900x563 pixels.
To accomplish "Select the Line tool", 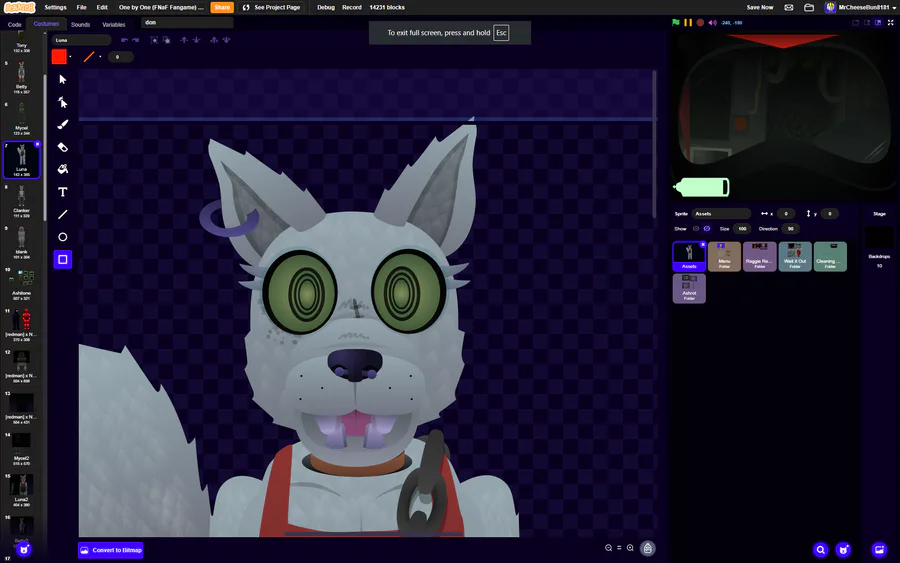I will (x=63, y=214).
